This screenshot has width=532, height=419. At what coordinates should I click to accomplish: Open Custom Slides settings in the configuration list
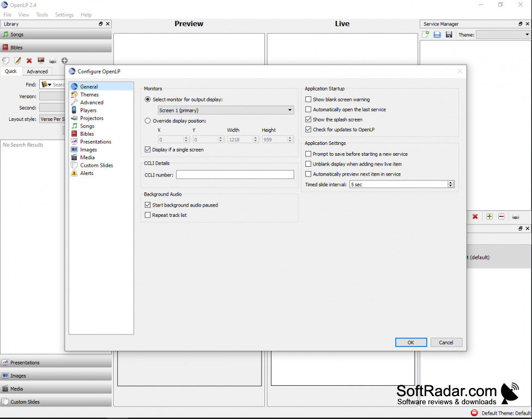point(101,165)
